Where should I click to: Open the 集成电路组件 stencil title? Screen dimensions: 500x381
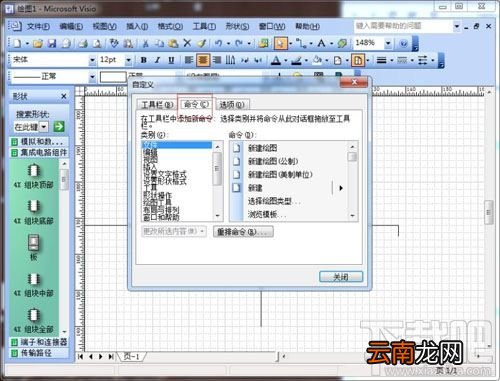(x=39, y=153)
